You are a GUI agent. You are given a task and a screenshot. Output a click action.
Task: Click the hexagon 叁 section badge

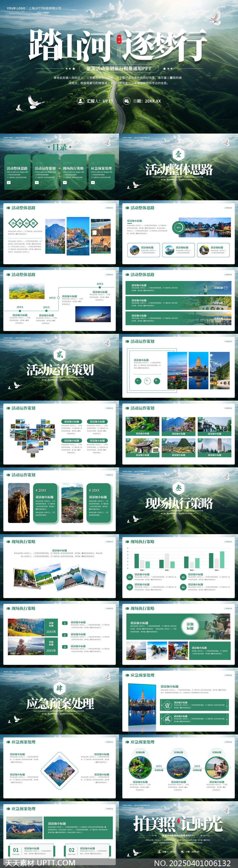click(x=178, y=488)
